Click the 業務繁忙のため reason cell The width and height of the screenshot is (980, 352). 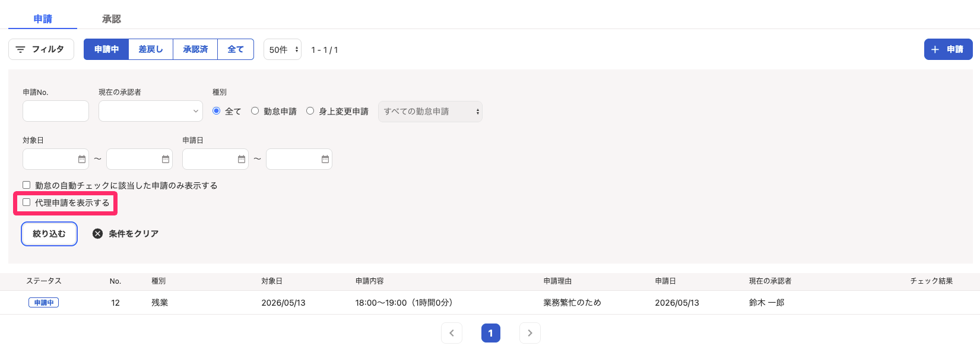coord(572,303)
